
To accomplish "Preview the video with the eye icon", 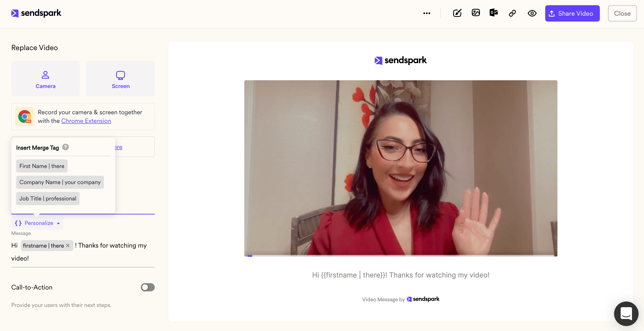I will point(532,13).
